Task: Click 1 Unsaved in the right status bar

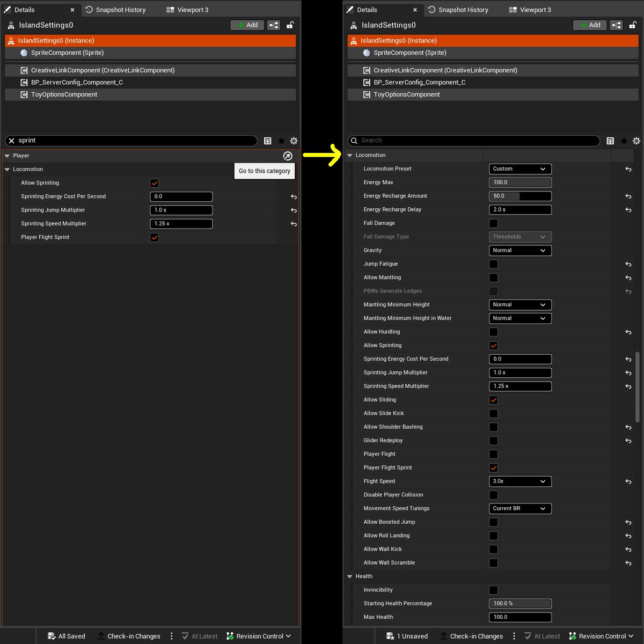Action: tap(407, 636)
